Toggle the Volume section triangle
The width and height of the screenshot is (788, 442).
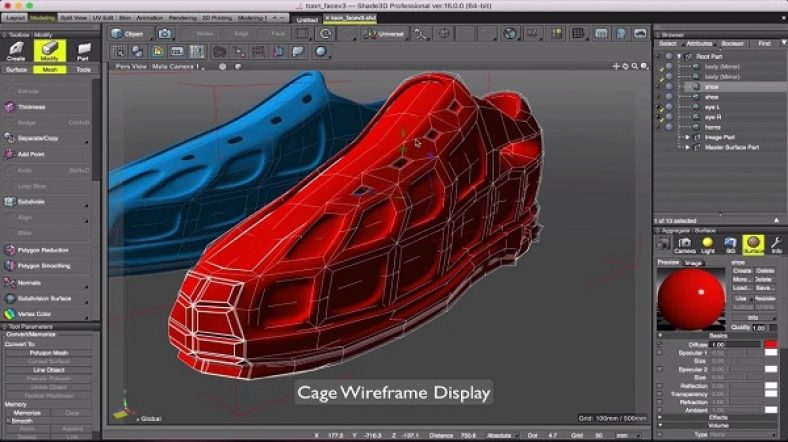coord(660,425)
